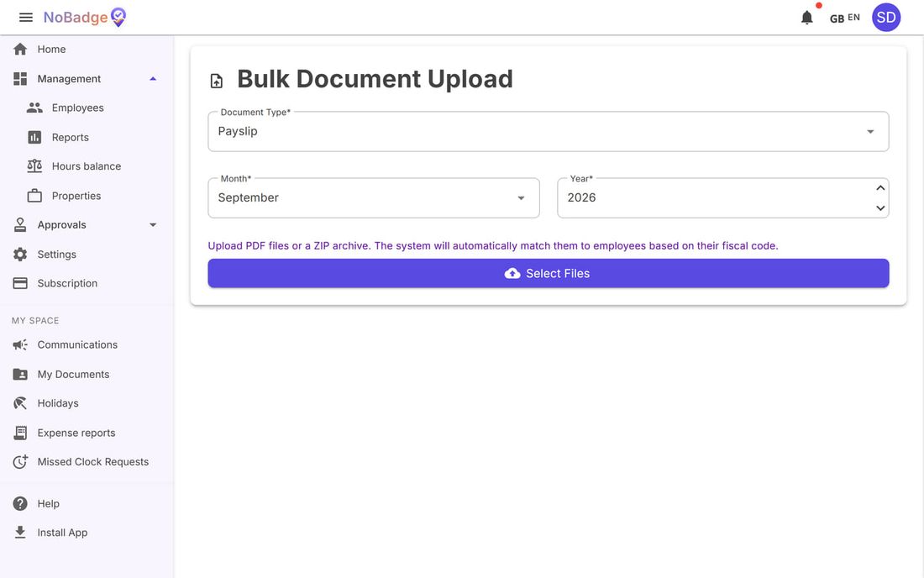Viewport: 924px width, 578px height.
Task: Open Properties page
Action: (x=76, y=195)
